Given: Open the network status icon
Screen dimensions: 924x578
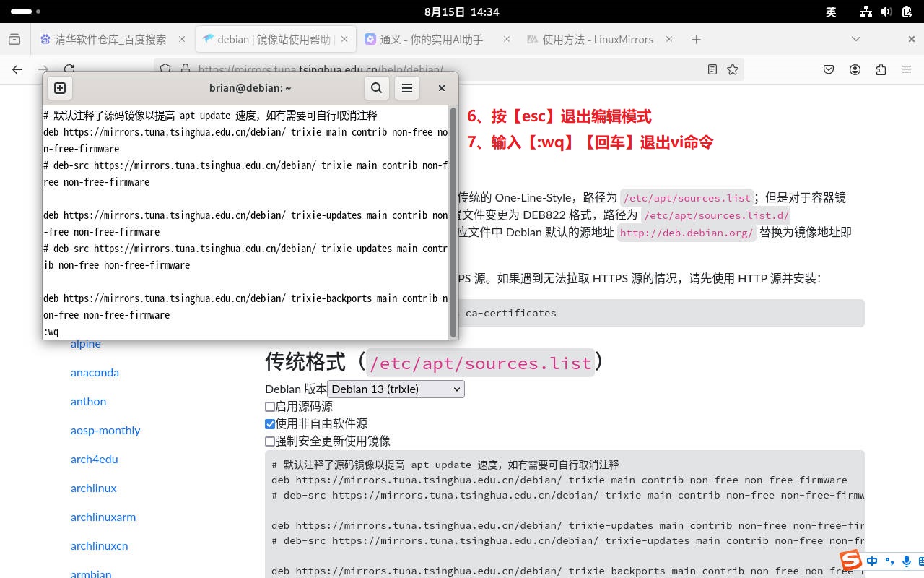Looking at the screenshot, I should tap(867, 12).
